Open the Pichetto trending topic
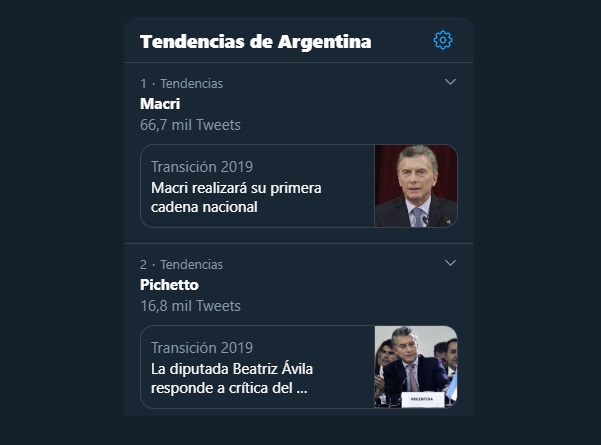Screen dimensions: 601x445 point(169,285)
